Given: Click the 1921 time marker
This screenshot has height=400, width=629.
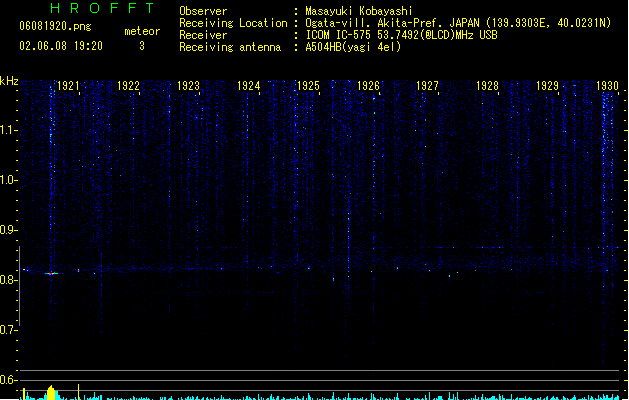Looking at the screenshot, I should coord(68,86).
